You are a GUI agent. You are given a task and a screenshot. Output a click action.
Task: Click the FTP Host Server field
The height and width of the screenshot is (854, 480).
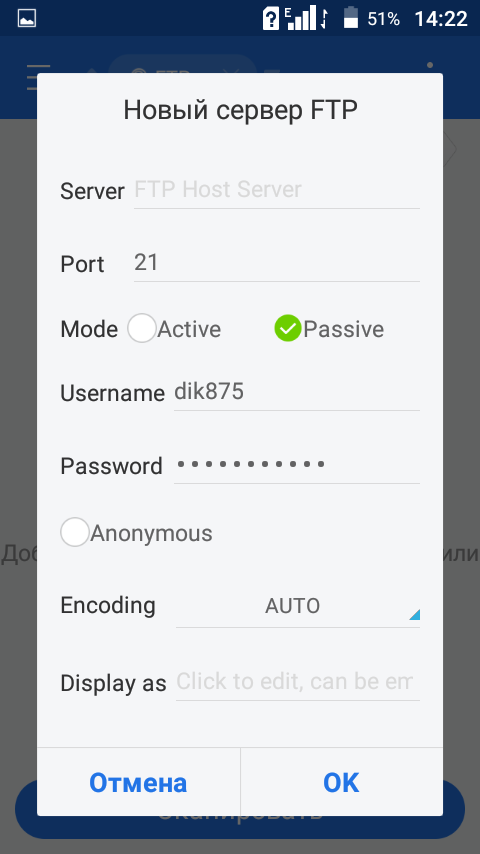(x=277, y=191)
